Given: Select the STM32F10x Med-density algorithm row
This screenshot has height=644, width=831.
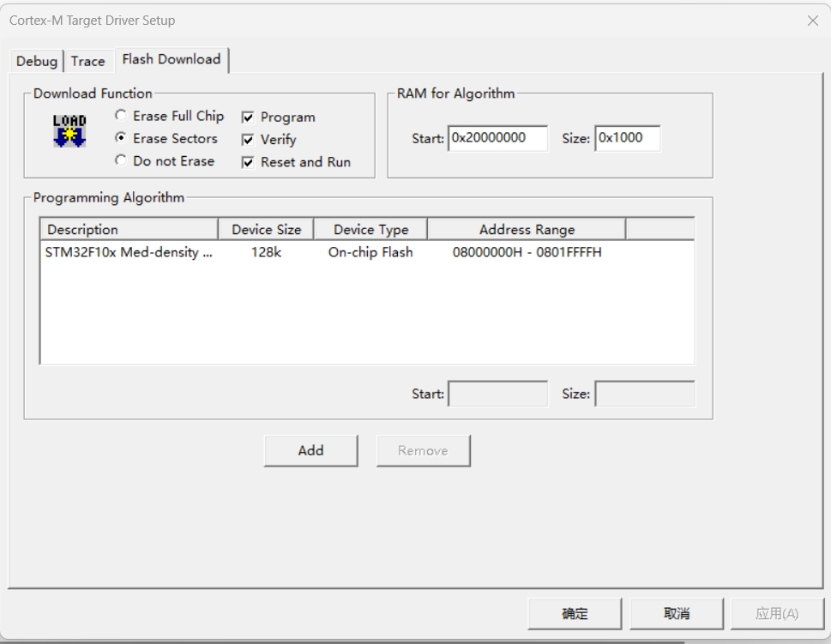Looking at the screenshot, I should [367, 252].
